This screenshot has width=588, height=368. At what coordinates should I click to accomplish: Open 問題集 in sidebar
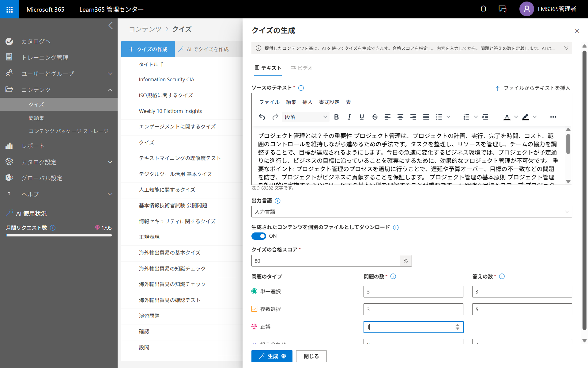(36, 118)
